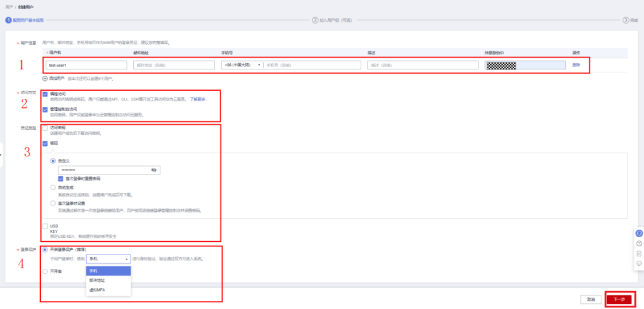Toggle 首次登录时重置密码 checkbox
The height and width of the screenshot is (309, 644).
[60, 179]
